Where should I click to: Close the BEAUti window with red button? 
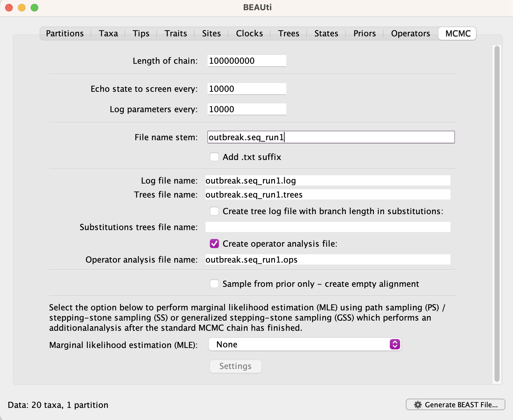(9, 8)
